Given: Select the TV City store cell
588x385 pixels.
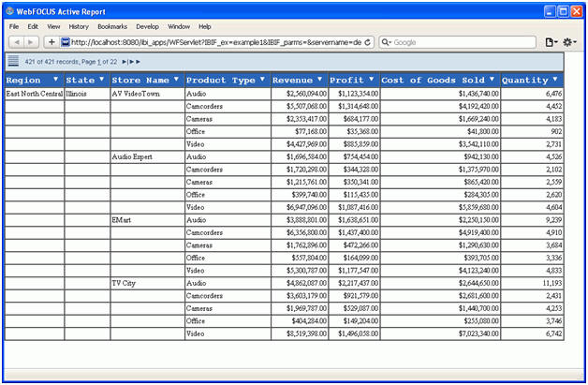Looking at the screenshot, I should click(148, 283).
